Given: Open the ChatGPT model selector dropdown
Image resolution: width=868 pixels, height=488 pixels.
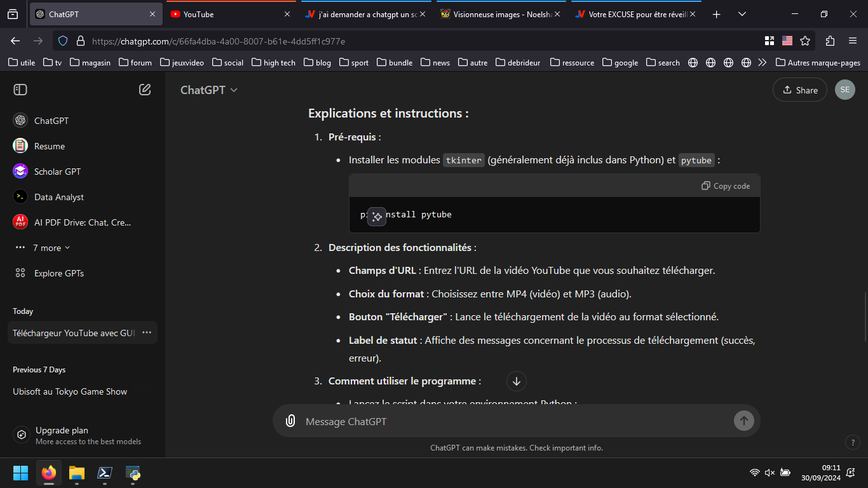Looking at the screenshot, I should [x=209, y=90].
